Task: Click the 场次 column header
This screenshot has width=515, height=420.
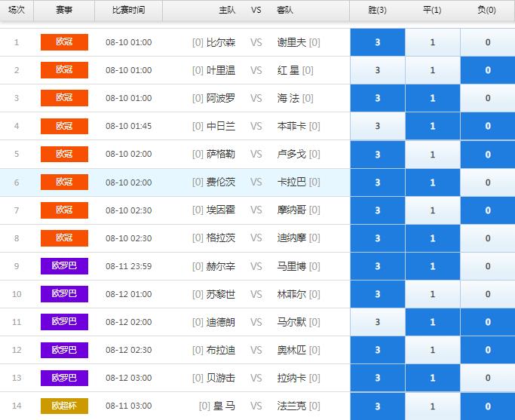Action: pyautogui.click(x=17, y=11)
